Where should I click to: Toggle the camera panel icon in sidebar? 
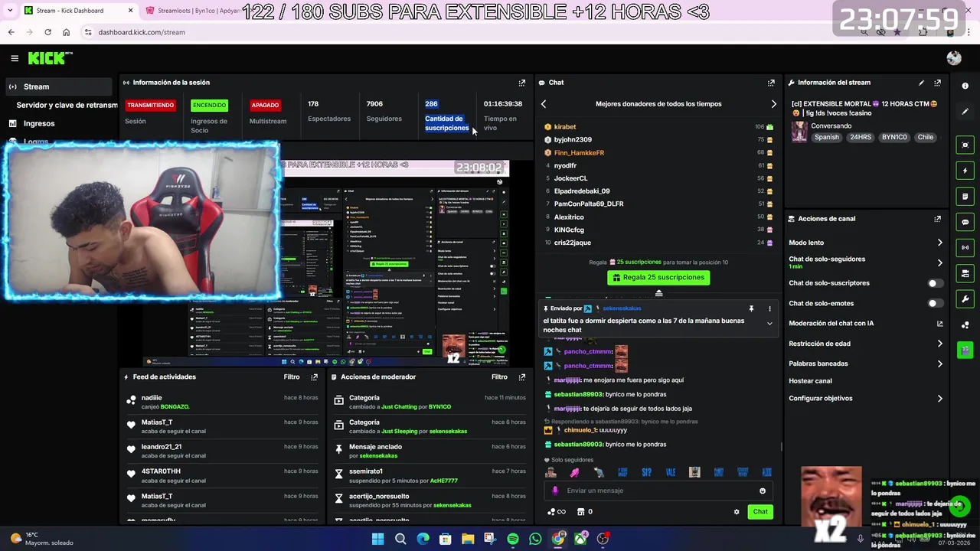965,274
